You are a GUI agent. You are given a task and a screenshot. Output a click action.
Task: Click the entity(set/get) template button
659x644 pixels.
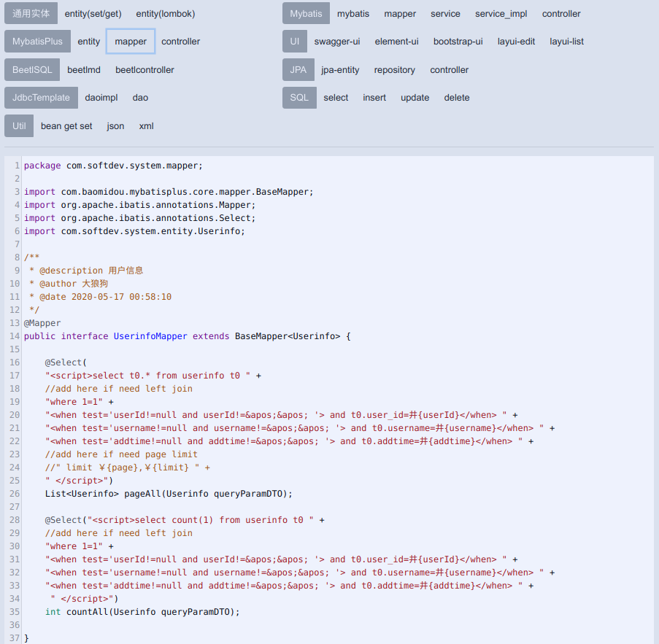93,14
